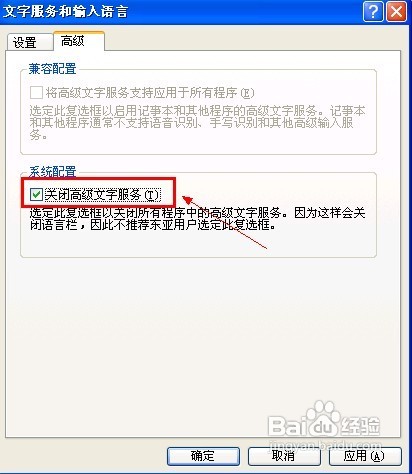The height and width of the screenshot is (474, 412).
Task: Uncheck the 关闭高级文字服务 checkbox box
Action: tap(36, 195)
